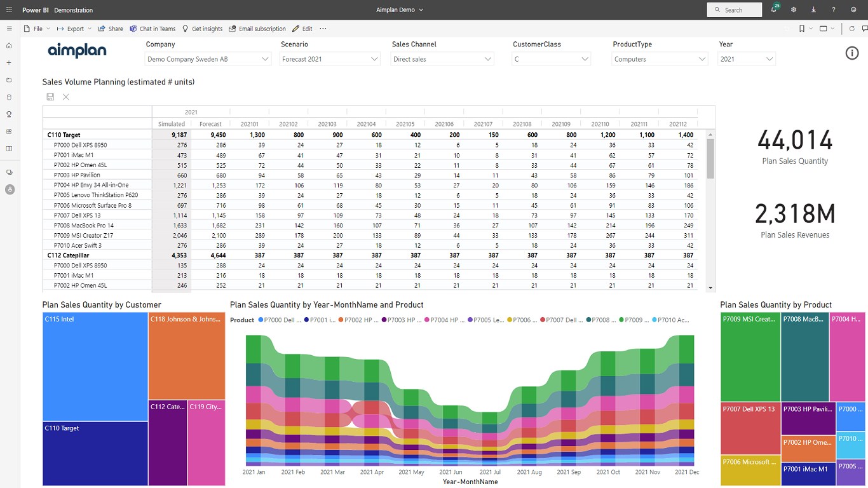Open the Company dropdown

tap(208, 59)
